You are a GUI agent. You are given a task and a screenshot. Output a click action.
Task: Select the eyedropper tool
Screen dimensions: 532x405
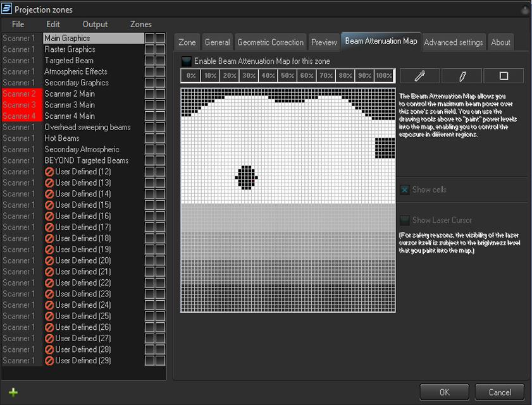419,76
